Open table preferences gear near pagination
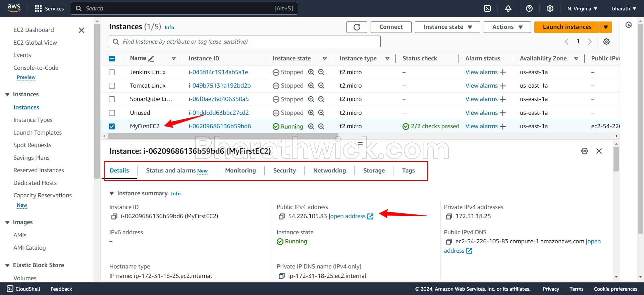 pos(606,42)
